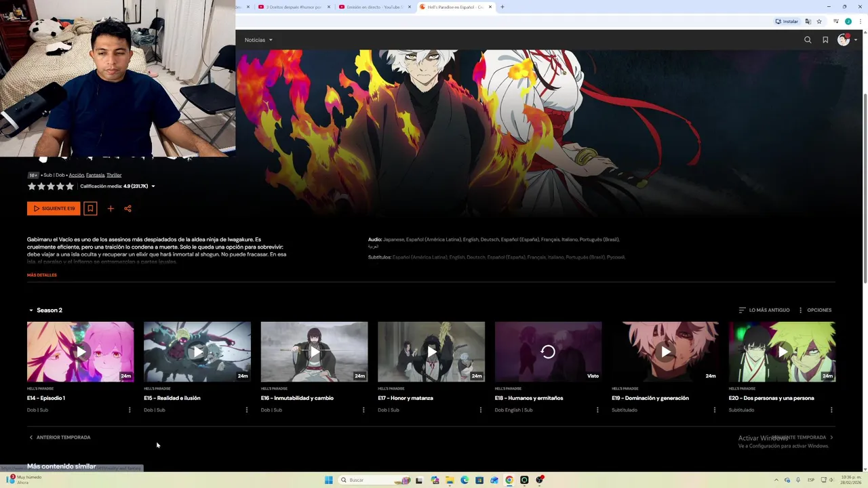Go to Anterior temporada

60,438
